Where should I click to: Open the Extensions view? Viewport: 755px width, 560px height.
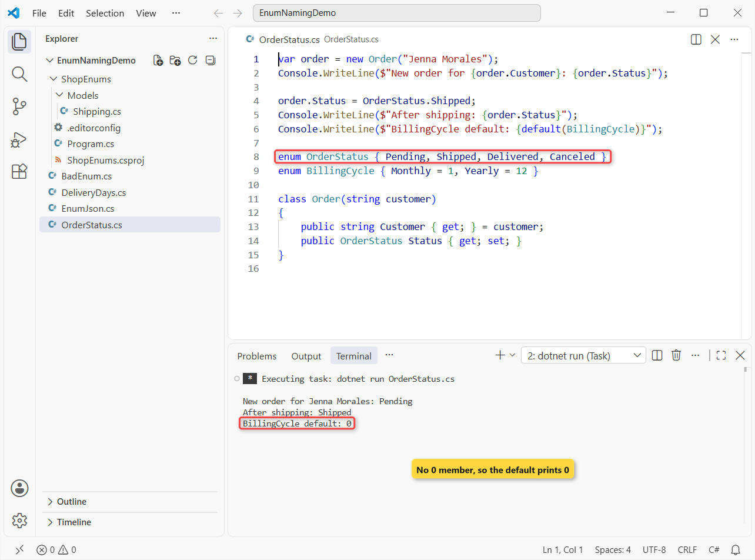tap(19, 172)
